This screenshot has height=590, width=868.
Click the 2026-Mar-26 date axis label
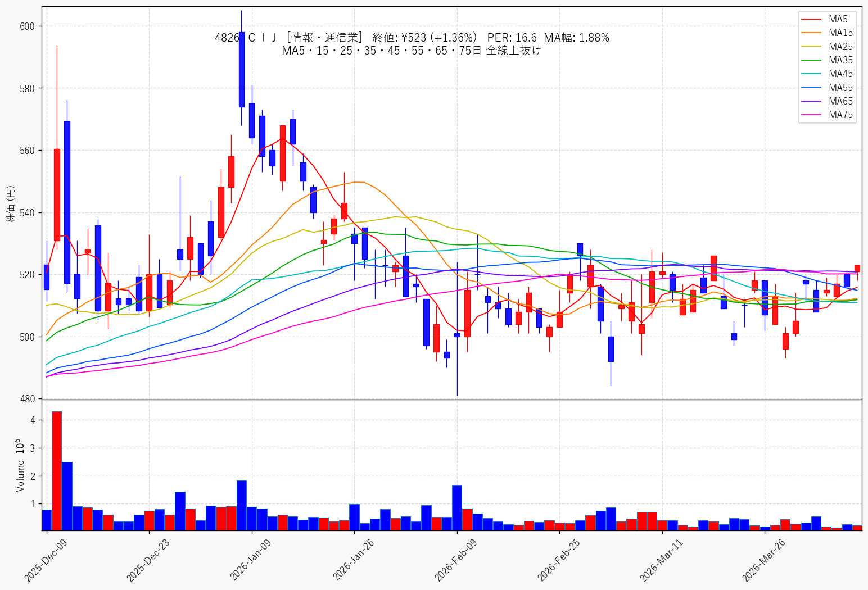coord(763,560)
